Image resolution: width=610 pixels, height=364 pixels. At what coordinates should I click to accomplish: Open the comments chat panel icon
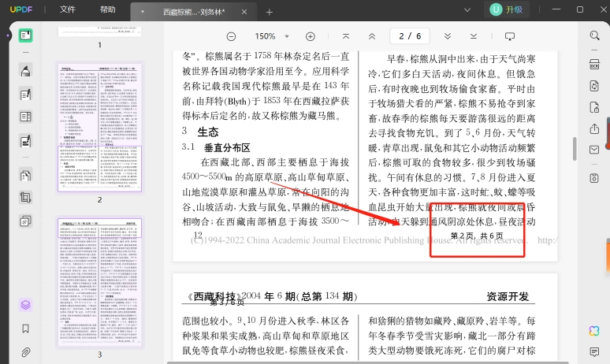pyautogui.click(x=594, y=352)
